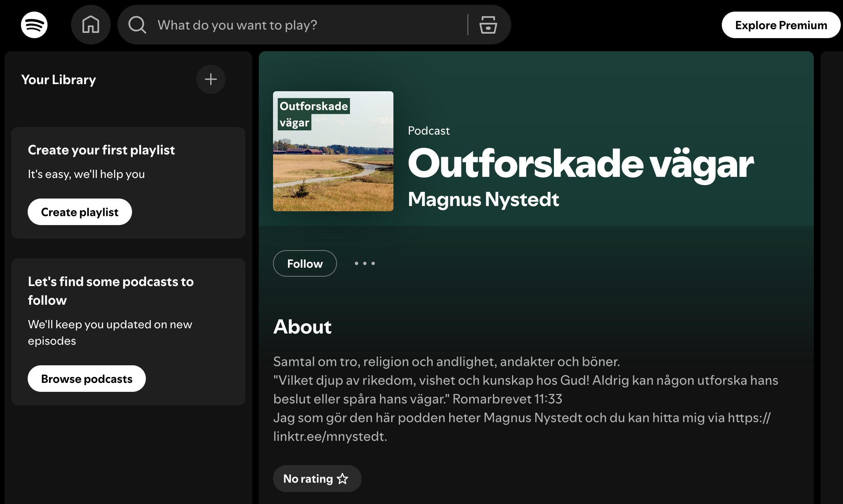Click 'We'll keep you updated on new episodes'
This screenshot has width=843, height=504.
[x=110, y=332]
